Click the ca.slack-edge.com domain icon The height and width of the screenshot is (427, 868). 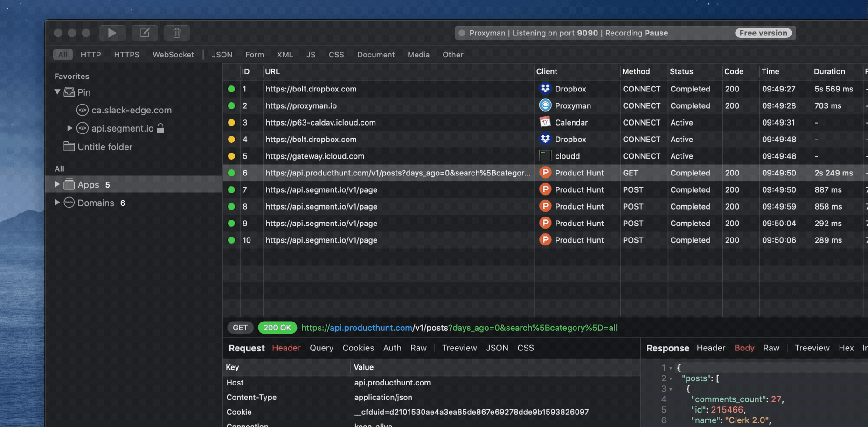point(82,110)
